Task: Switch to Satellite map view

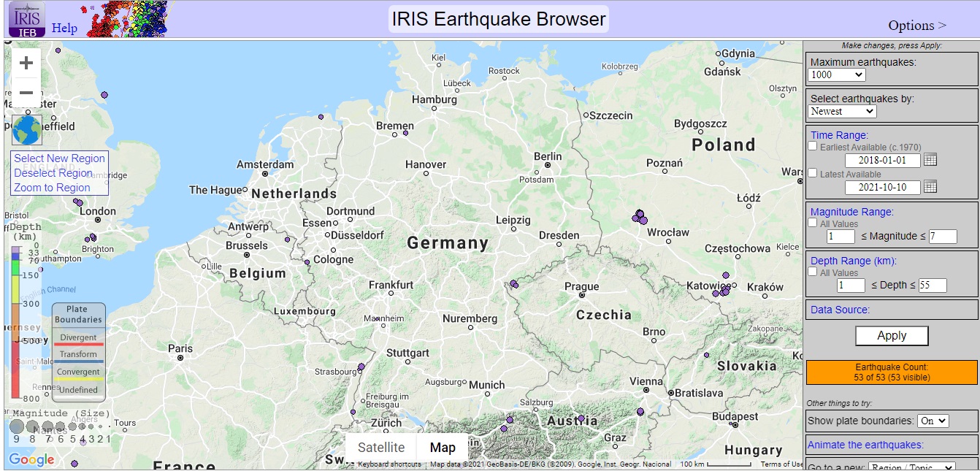Action: coord(381,448)
